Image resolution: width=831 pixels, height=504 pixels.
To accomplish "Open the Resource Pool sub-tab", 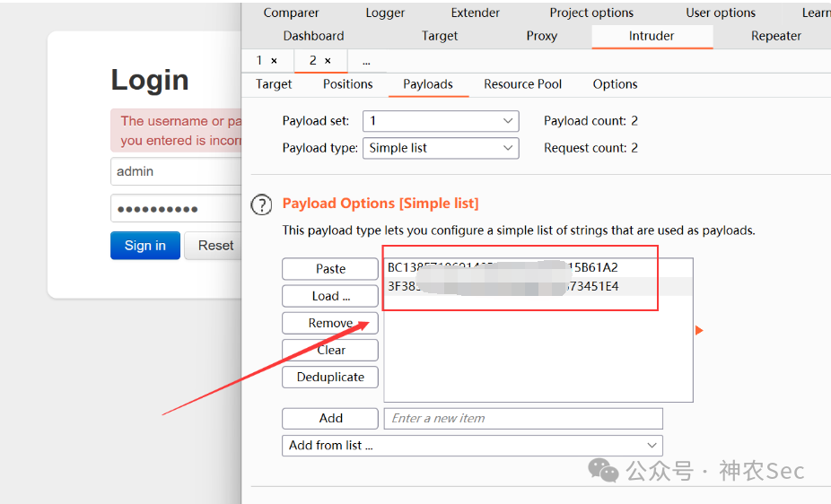I will (x=522, y=84).
